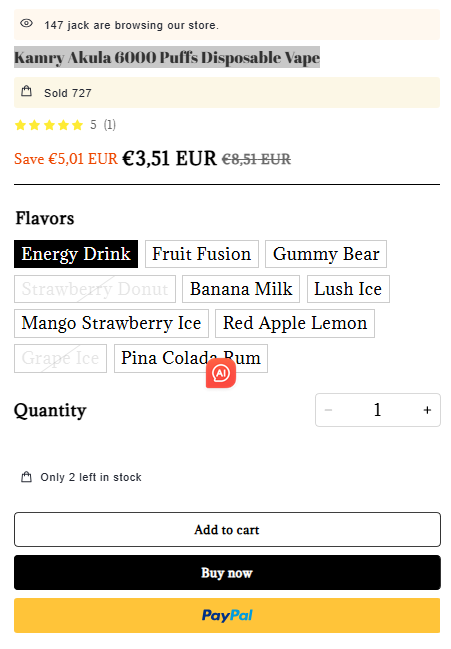Click the quantity number field
451x649 pixels.
click(377, 410)
